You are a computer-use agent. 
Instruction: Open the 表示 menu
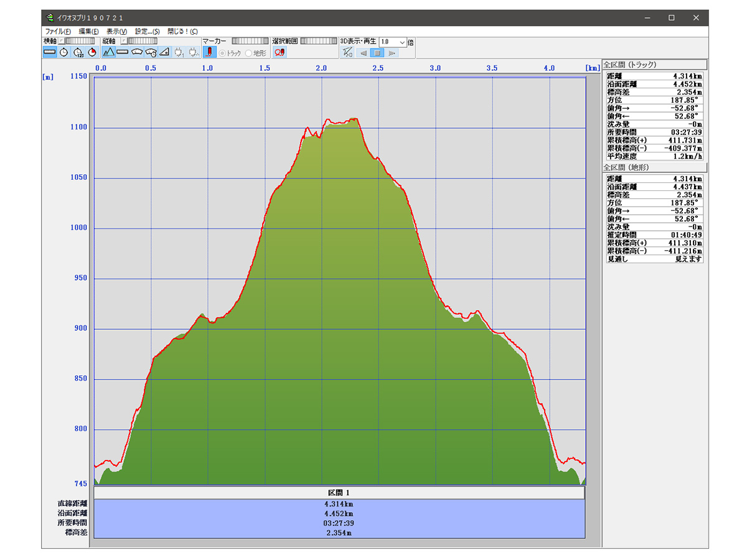pyautogui.click(x=116, y=31)
